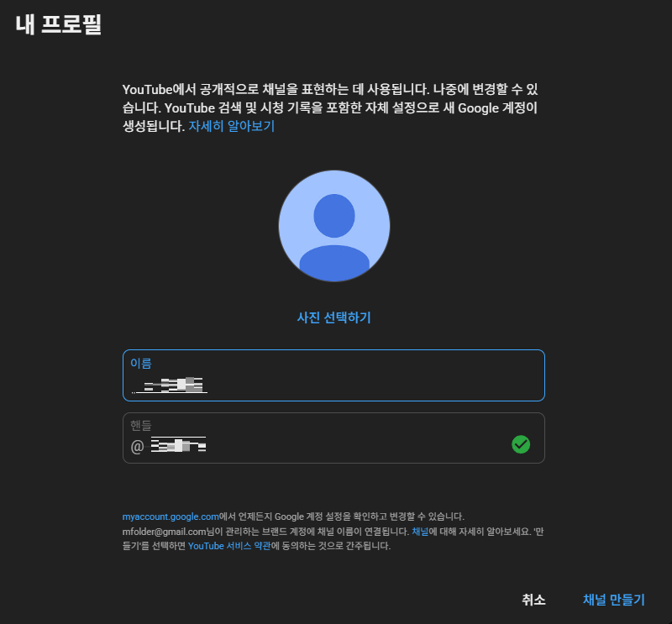
Task: Open the 채널 help link
Action: tap(420, 532)
